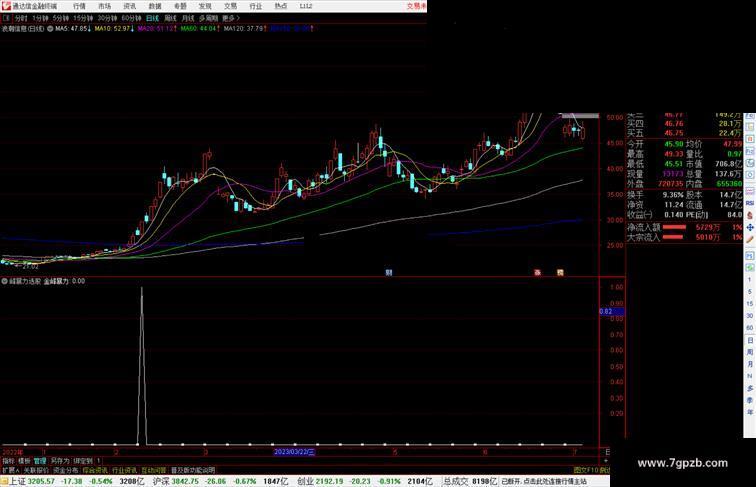Switch chart to 15分钟 period
756x487 pixels.
[x=83, y=18]
